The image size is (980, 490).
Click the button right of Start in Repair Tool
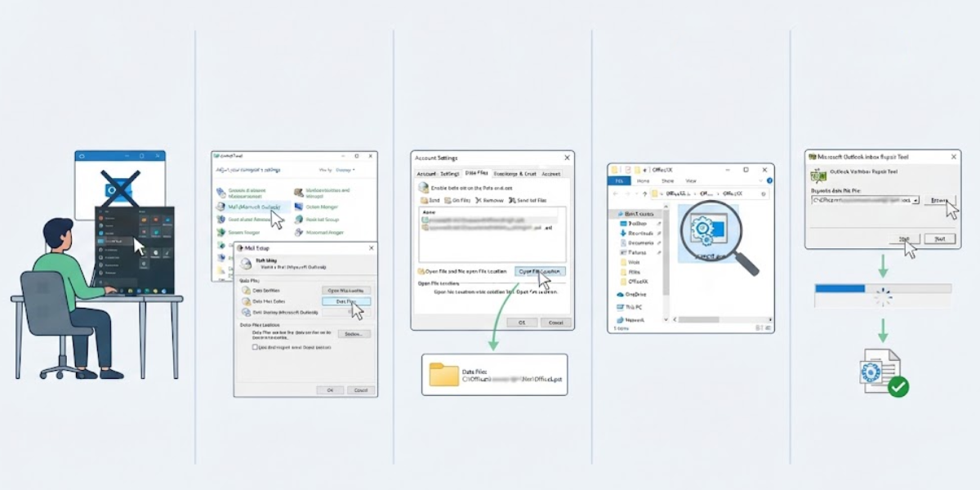[x=940, y=238]
